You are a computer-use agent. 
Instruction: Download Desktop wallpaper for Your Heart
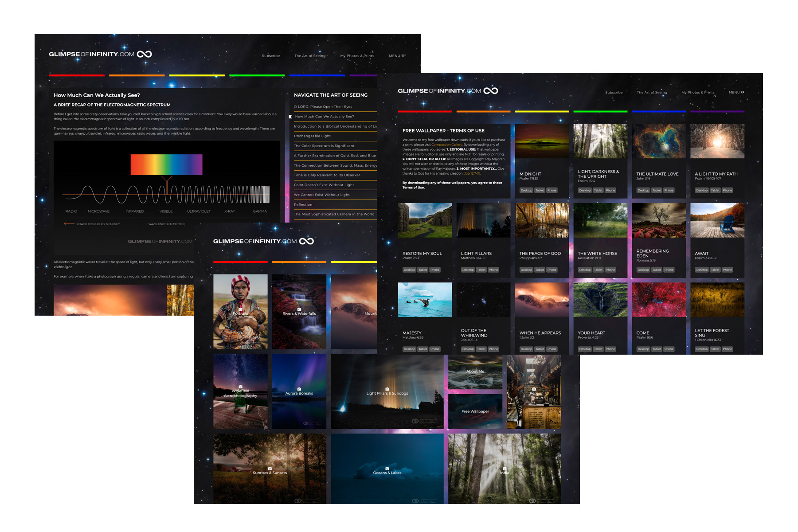coord(585,349)
